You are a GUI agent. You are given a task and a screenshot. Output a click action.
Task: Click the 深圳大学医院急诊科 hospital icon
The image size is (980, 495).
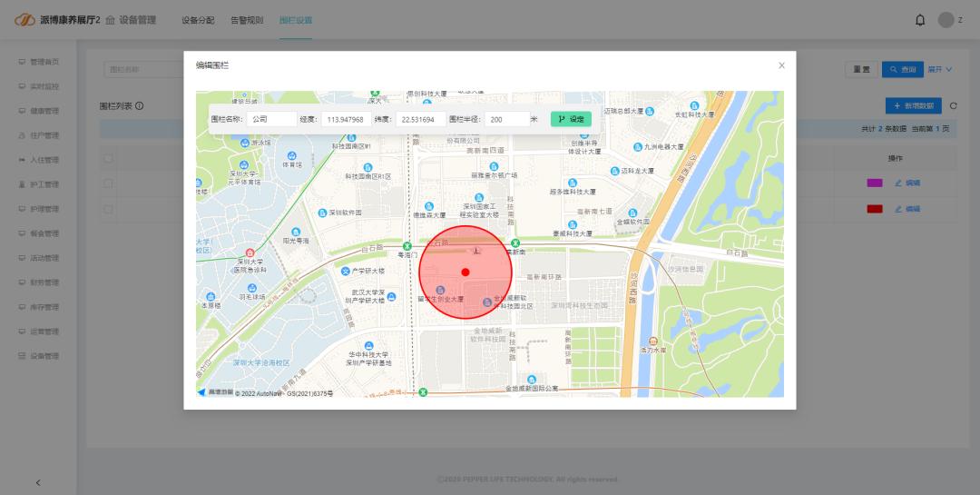(x=250, y=253)
